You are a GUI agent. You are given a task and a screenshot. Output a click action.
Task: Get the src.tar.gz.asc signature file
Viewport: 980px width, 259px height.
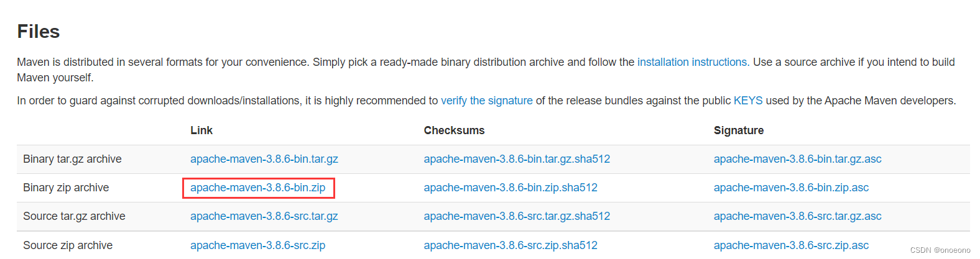pyautogui.click(x=797, y=216)
